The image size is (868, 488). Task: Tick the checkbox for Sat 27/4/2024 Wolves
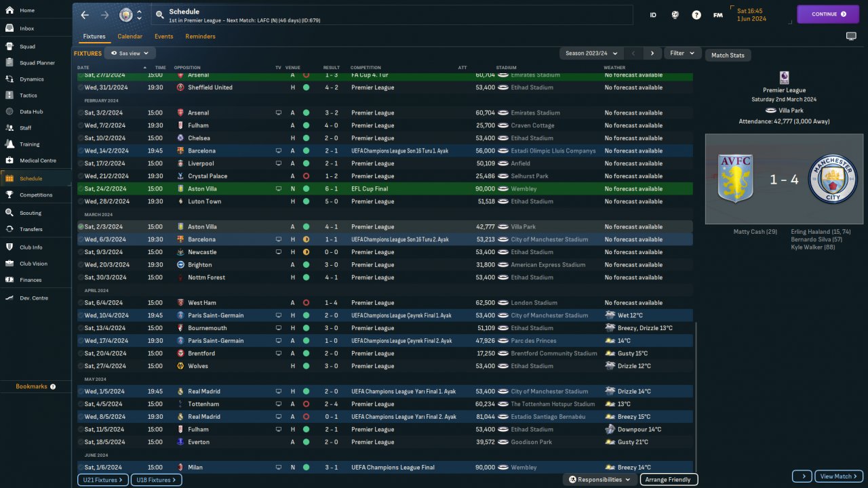tap(81, 366)
